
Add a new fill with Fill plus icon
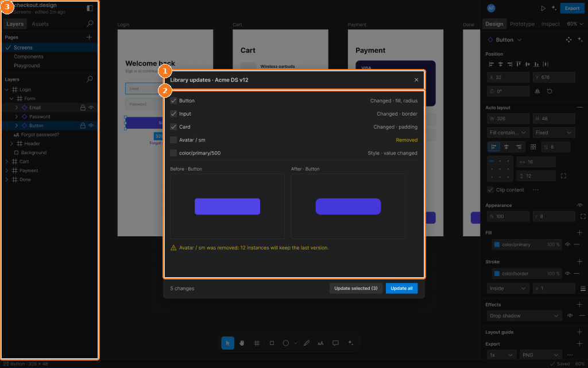click(x=580, y=233)
